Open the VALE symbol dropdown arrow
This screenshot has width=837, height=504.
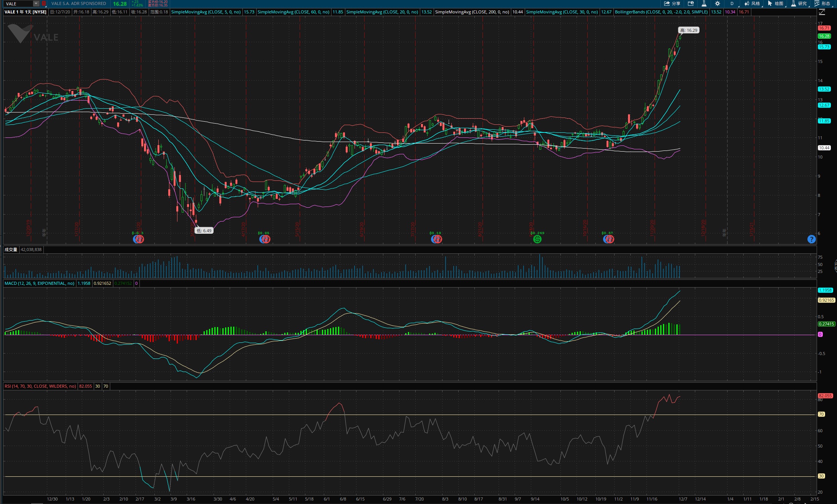click(x=36, y=3)
